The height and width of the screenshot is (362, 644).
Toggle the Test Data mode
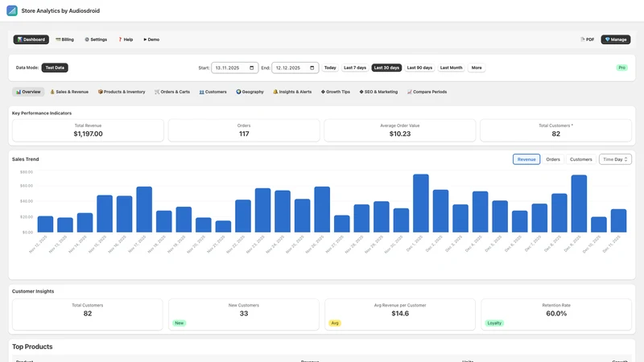[55, 68]
